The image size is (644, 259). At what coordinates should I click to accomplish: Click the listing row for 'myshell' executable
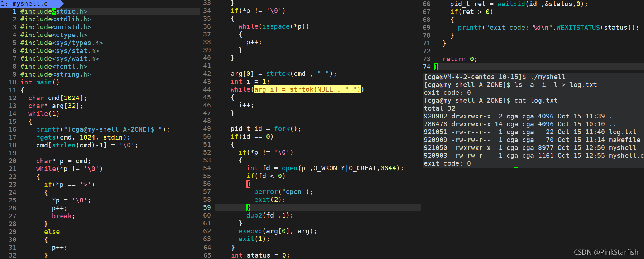click(530, 148)
